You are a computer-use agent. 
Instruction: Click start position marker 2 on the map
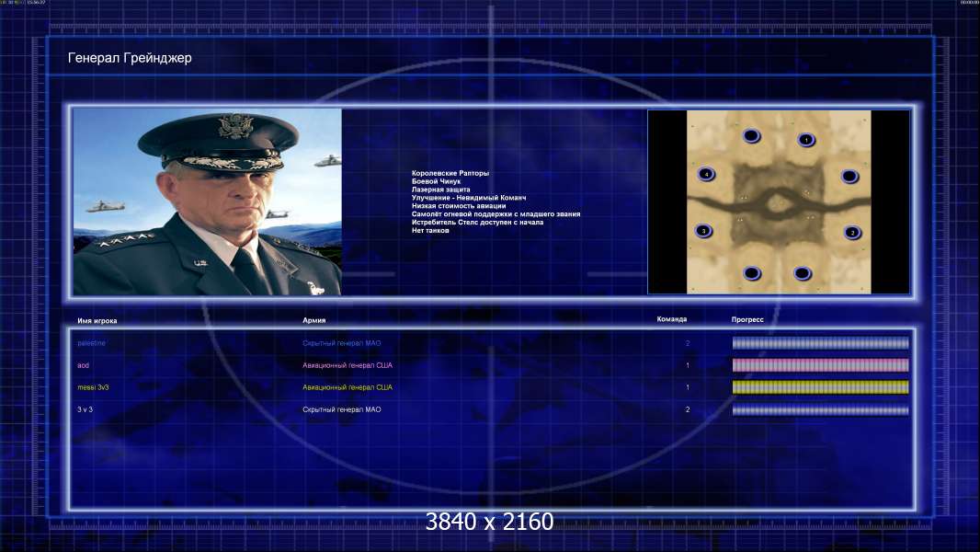pyautogui.click(x=852, y=233)
